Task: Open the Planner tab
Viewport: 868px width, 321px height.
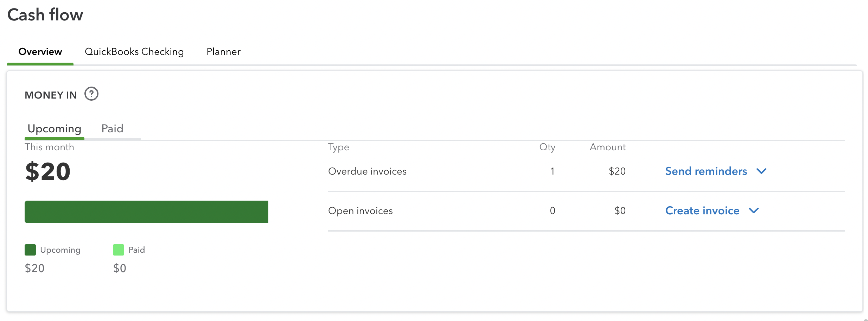Action: point(223,52)
